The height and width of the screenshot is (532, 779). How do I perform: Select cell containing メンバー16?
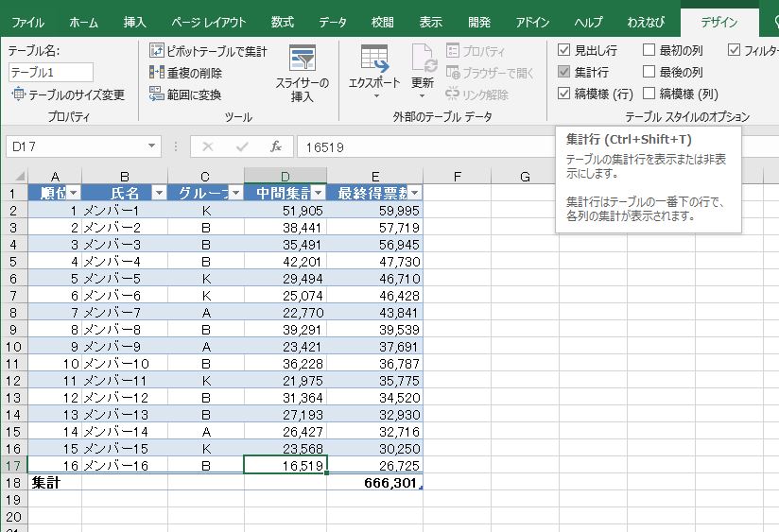click(x=125, y=466)
